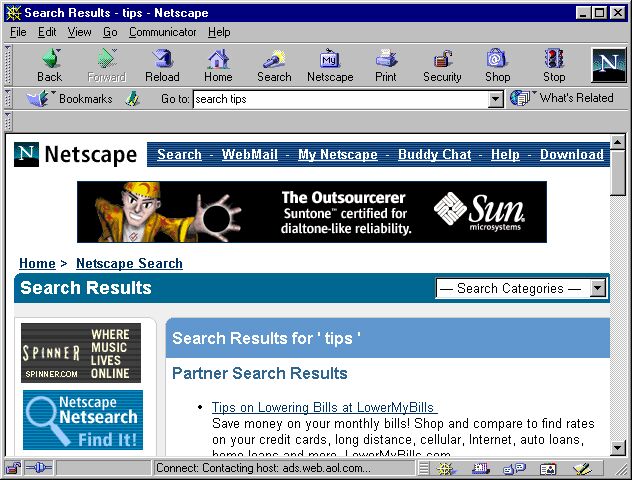Click the Netscape Netsearch Find It banner
632x480 pixels.
[83, 420]
